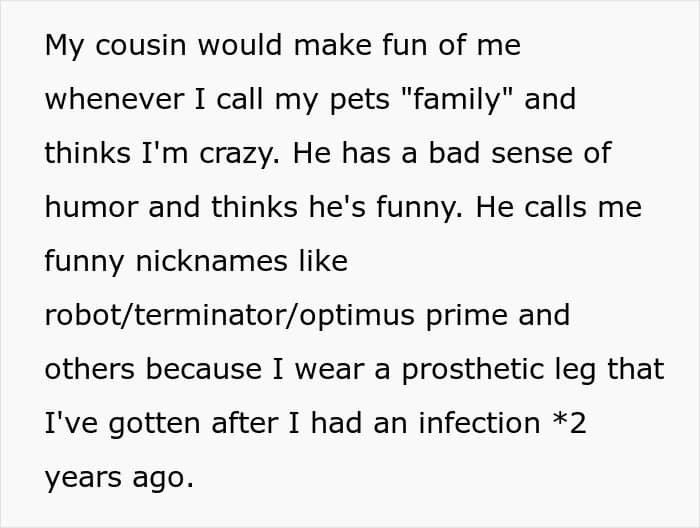
Task: Click the asterisk before the number 2
Action: point(559,422)
